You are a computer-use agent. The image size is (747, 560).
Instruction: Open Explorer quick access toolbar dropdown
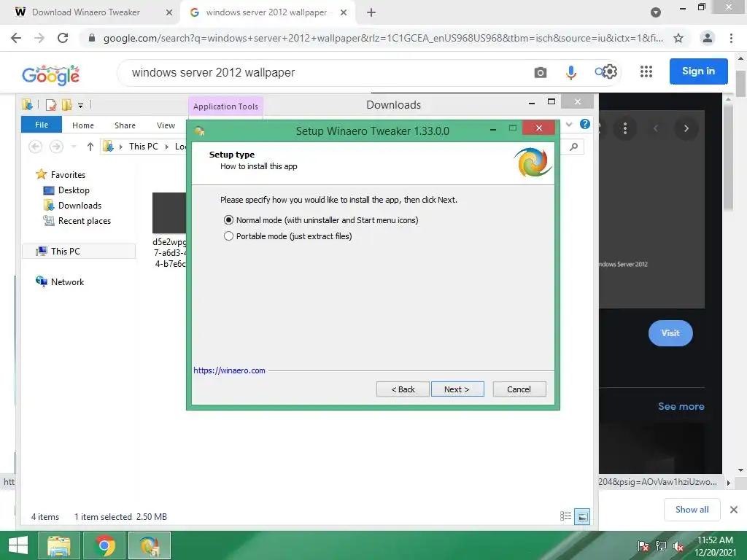(x=80, y=105)
